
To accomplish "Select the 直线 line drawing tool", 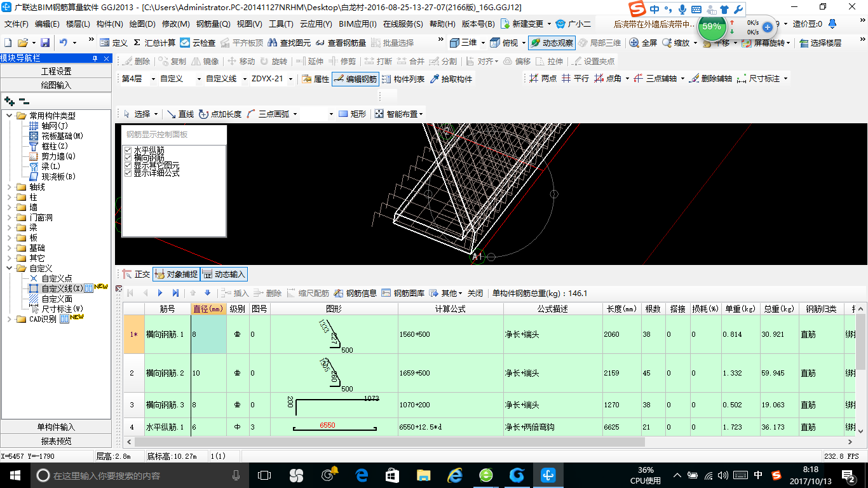I will pyautogui.click(x=180, y=114).
